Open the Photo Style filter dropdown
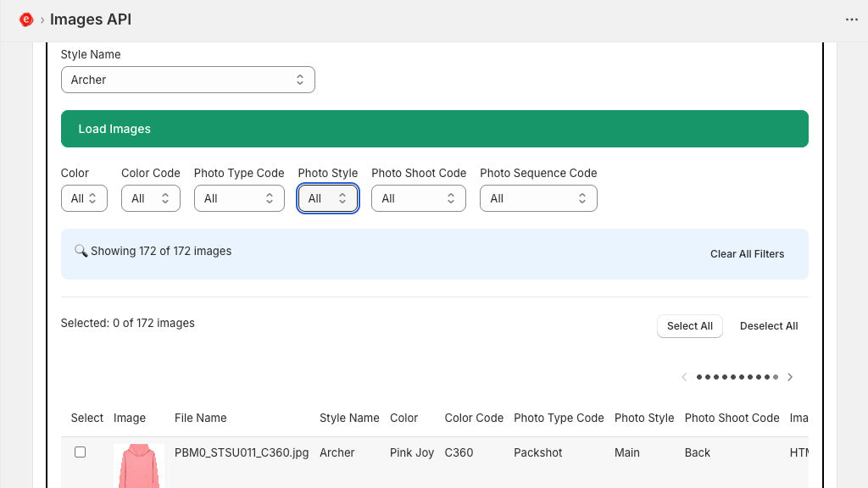Image resolution: width=868 pixels, height=488 pixels. (x=327, y=198)
